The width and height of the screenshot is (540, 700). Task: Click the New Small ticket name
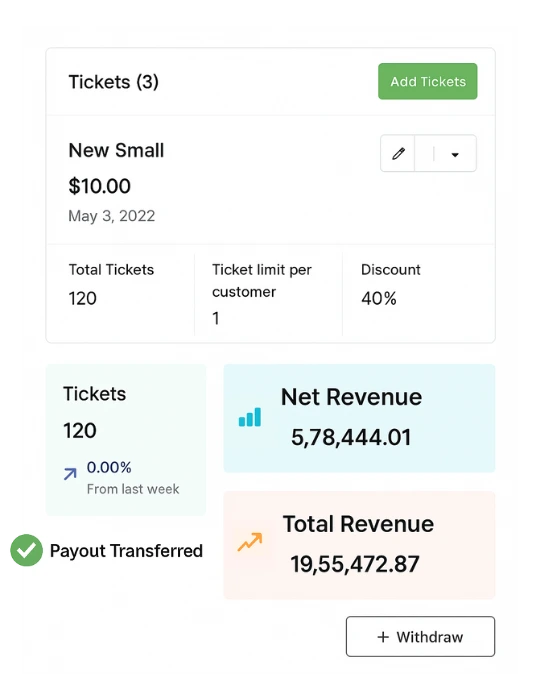click(116, 150)
